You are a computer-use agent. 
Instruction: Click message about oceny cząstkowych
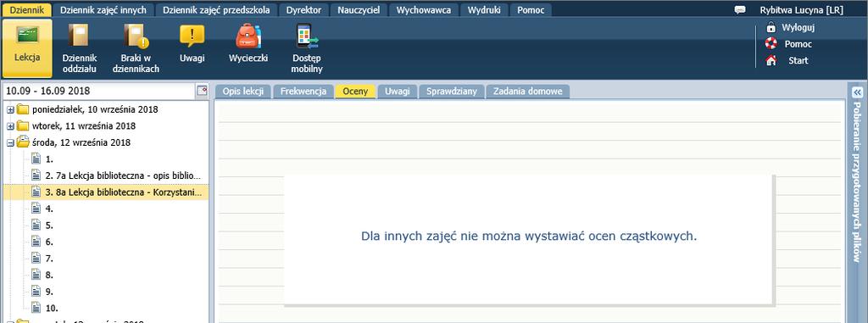coord(529,236)
